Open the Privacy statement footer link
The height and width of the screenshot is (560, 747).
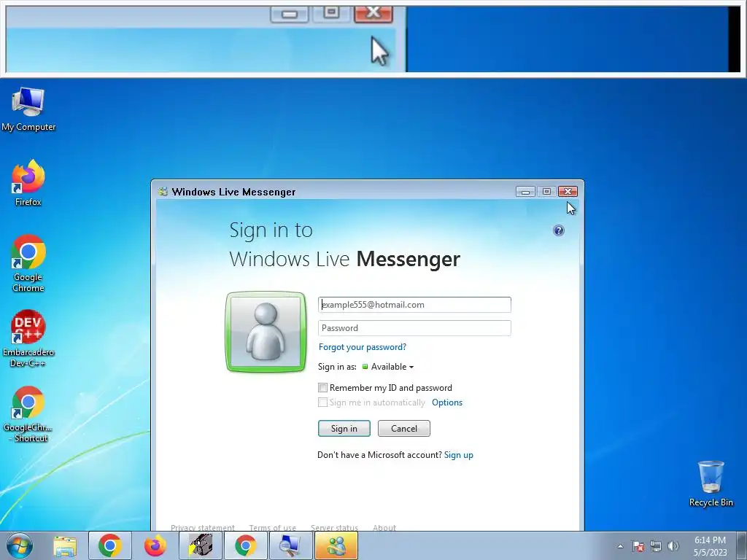coord(203,527)
